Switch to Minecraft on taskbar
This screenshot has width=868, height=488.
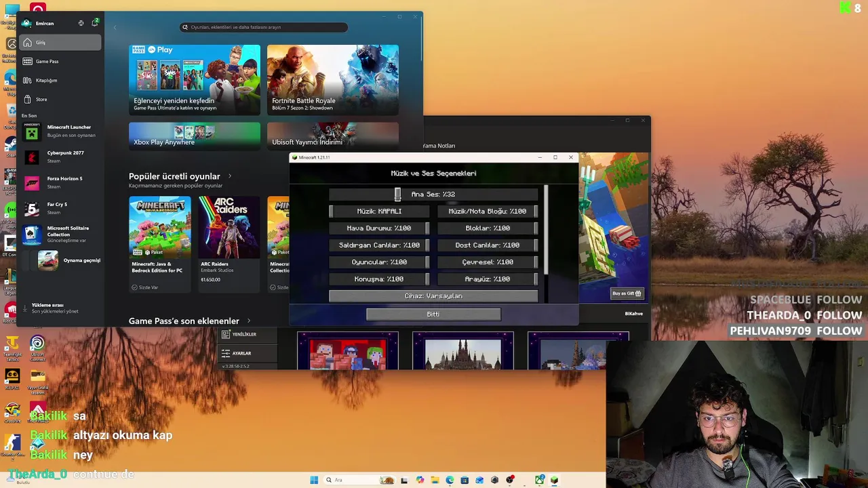554,480
